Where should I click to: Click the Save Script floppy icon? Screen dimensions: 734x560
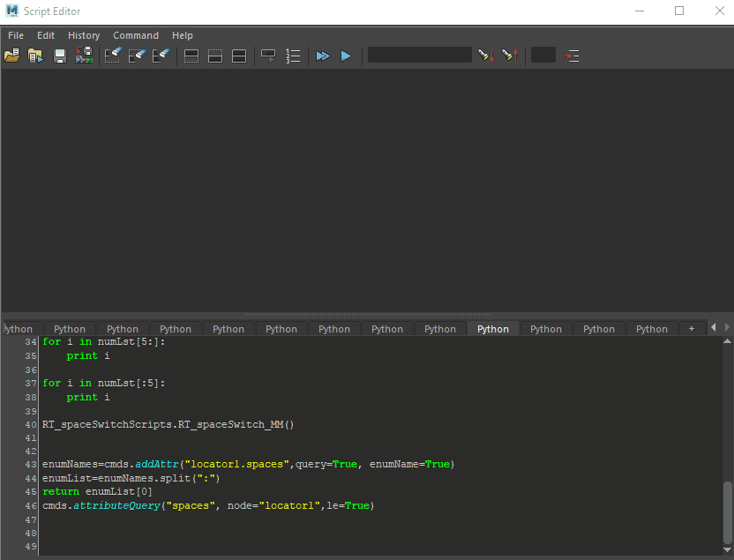(59, 56)
